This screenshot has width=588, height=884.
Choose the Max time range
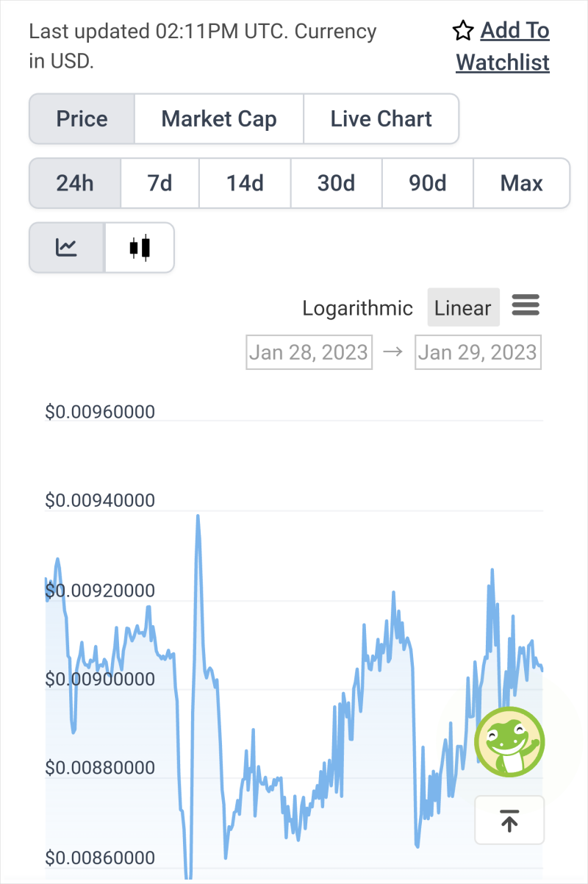(x=522, y=183)
